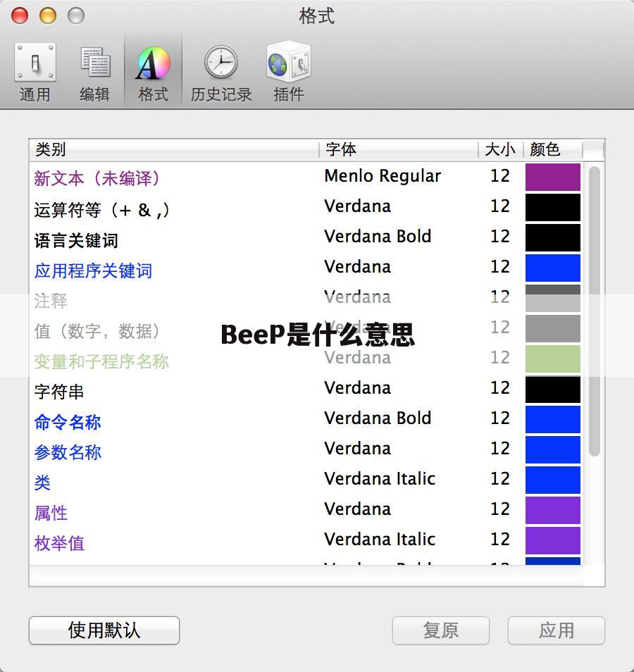634x672 pixels.
Task: Open the black swatch for 语言关键词
Action: 552,237
